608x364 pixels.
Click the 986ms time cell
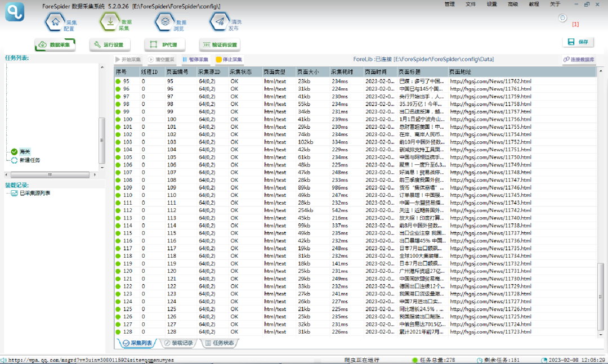(x=339, y=187)
